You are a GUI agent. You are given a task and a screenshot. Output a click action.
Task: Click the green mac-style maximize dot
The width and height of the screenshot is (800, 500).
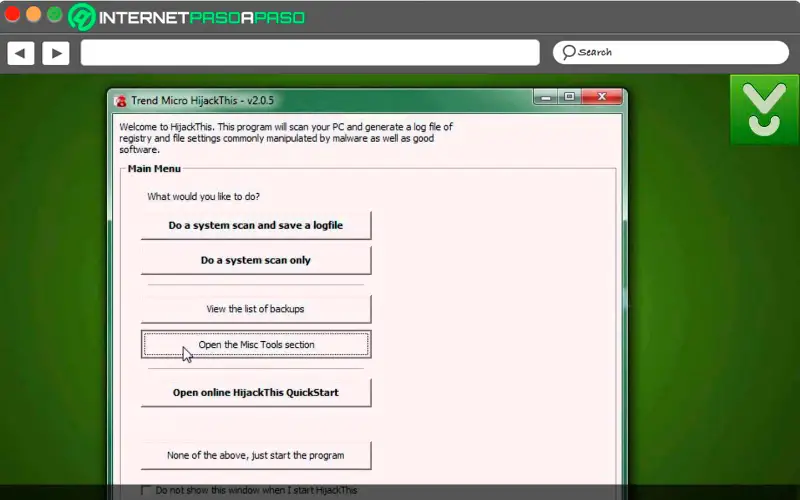[x=55, y=14]
